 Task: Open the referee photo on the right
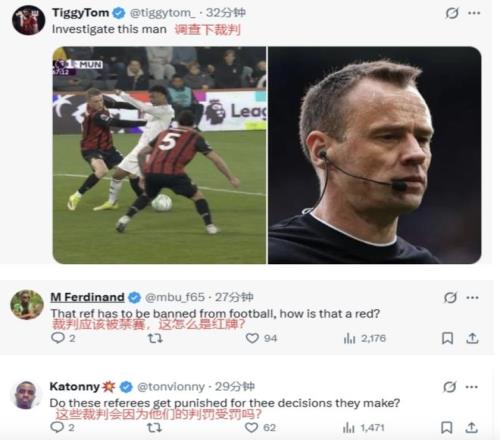(375, 155)
